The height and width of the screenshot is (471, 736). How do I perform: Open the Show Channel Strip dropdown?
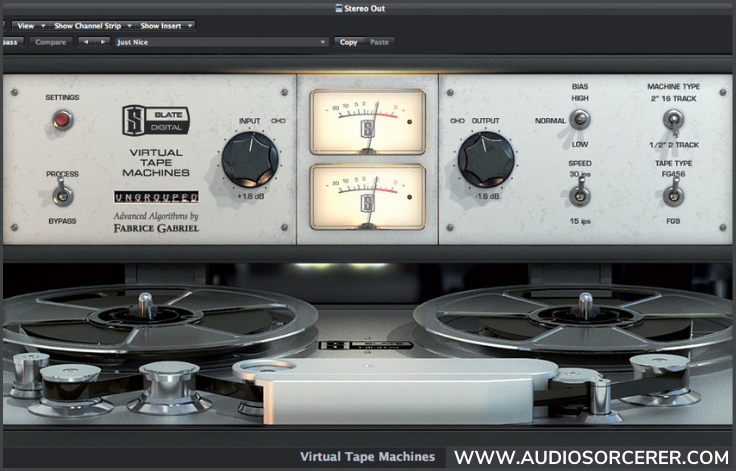[x=92, y=26]
